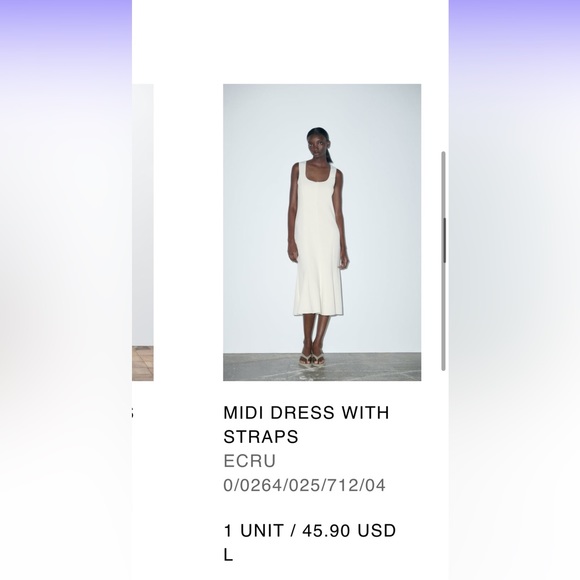Click the reference number 0/0264/025/712/04
Image resolution: width=580 pixels, height=580 pixels.
(x=304, y=485)
